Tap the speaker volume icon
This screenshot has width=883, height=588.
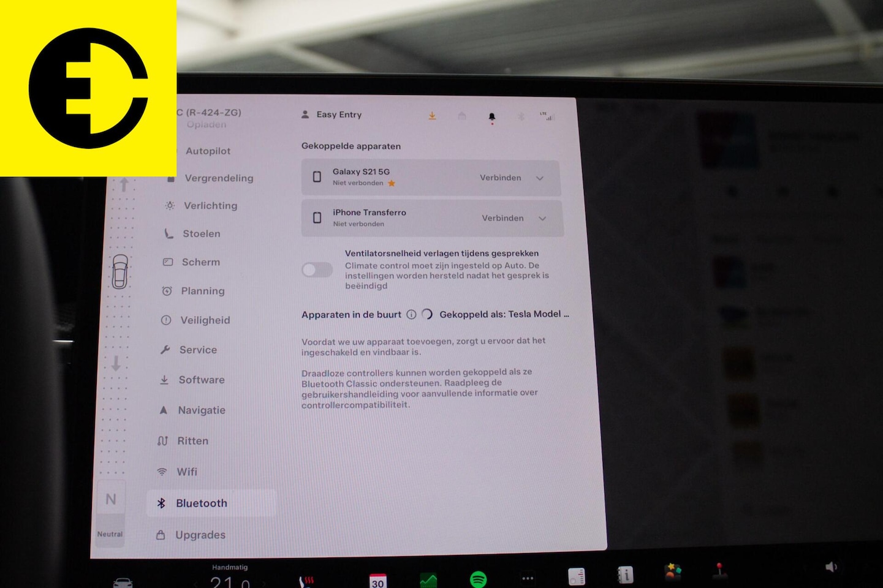831,567
